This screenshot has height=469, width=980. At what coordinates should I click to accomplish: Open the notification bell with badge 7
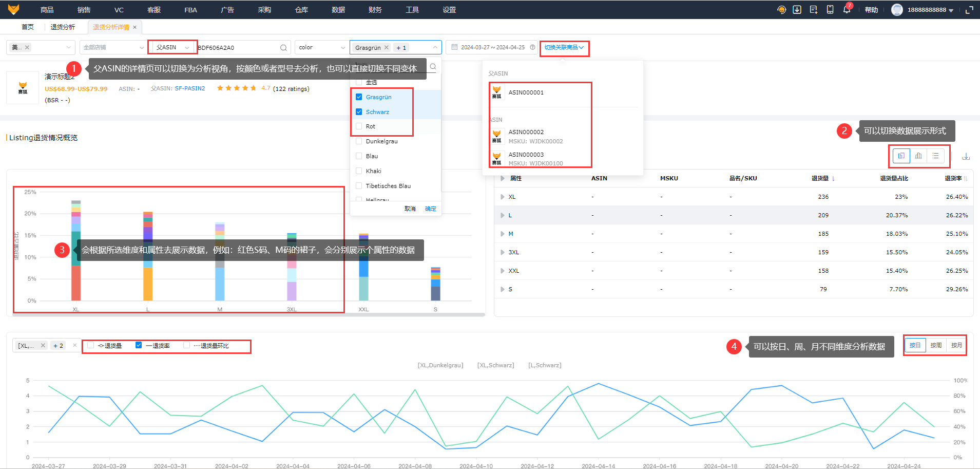coord(847,10)
